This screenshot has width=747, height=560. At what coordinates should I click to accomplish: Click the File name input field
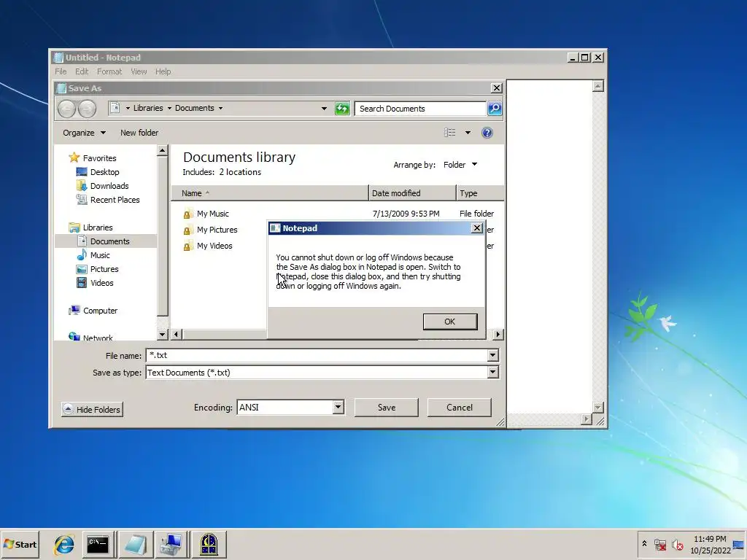(317, 355)
